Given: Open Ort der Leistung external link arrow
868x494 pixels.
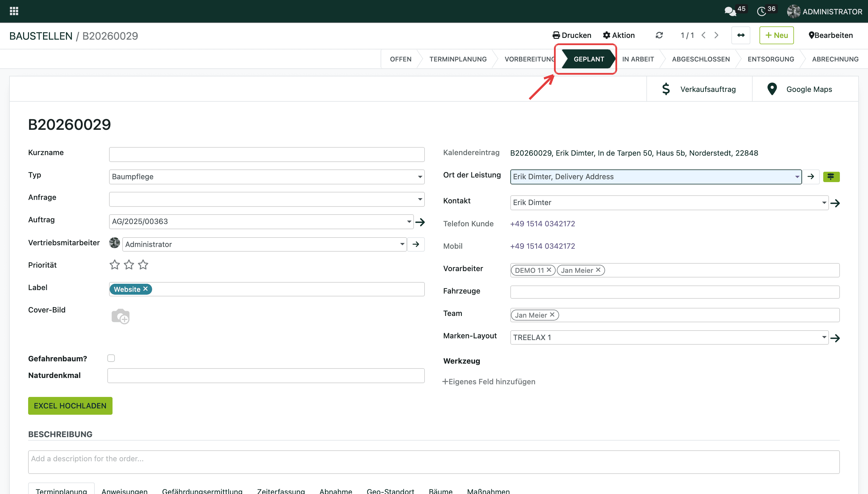Looking at the screenshot, I should [x=811, y=176].
